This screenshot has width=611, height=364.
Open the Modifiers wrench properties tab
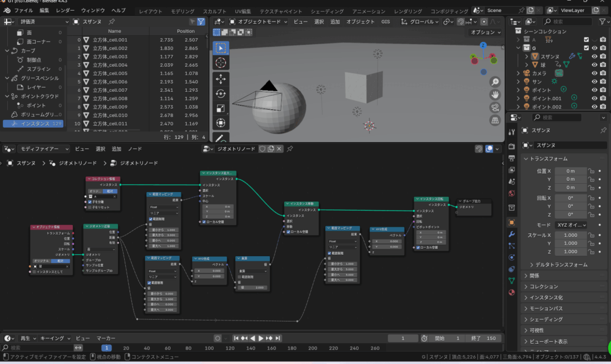[511, 235]
